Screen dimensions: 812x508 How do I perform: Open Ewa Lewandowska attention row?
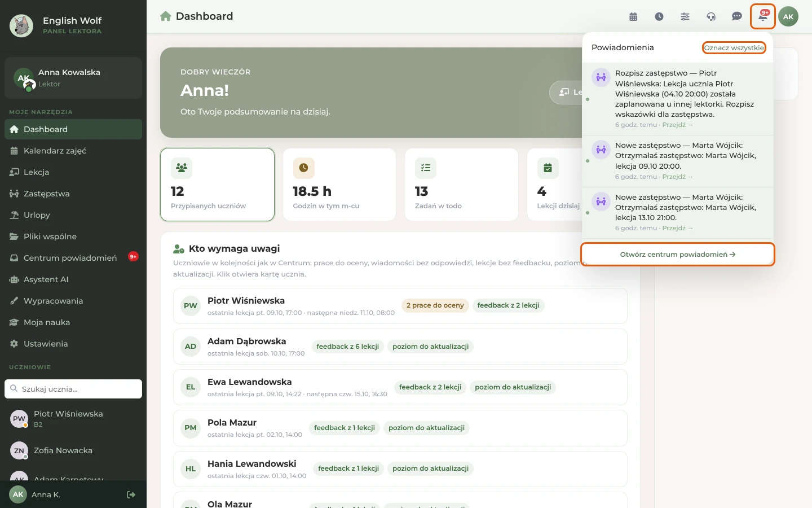pos(400,387)
